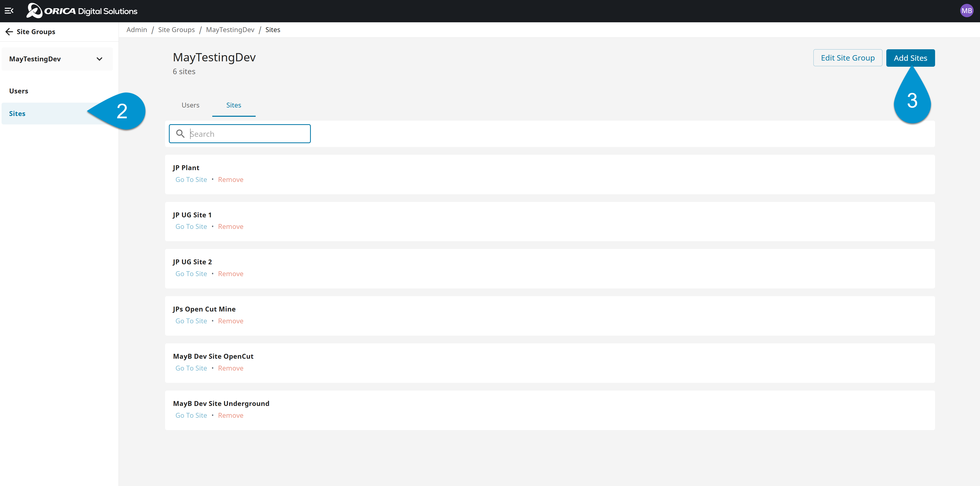Screen dimensions: 980x486
Task: Remove MayB Dev Site OpenCut
Action: tap(230, 368)
